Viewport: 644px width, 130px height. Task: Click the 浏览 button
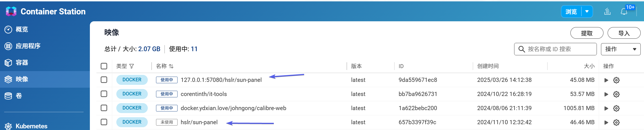[571, 12]
